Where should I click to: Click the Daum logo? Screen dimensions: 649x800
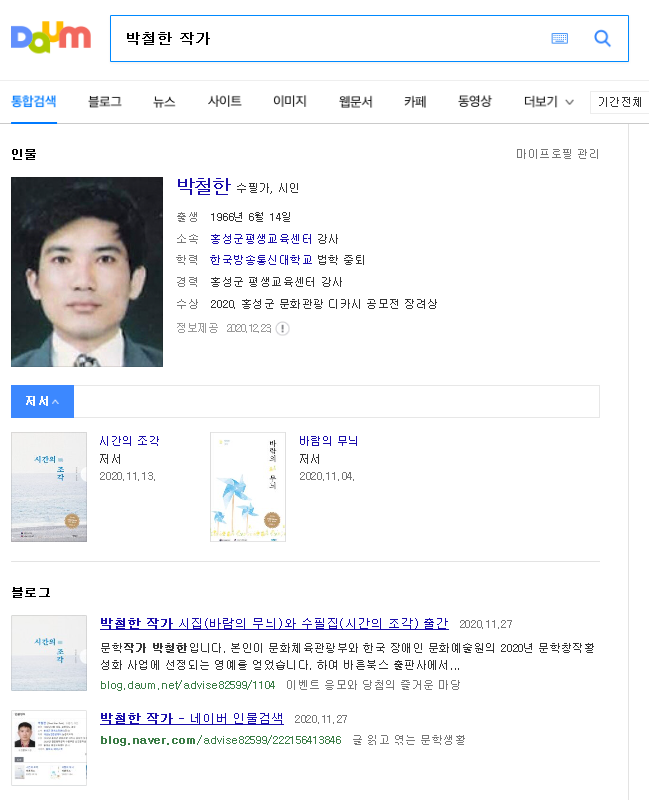tap(50, 39)
